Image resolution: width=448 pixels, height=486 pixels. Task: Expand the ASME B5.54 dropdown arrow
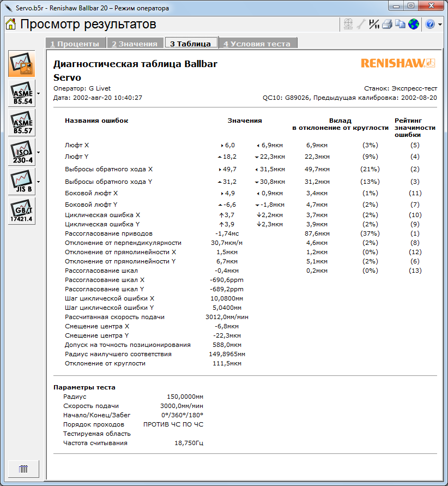(x=38, y=93)
